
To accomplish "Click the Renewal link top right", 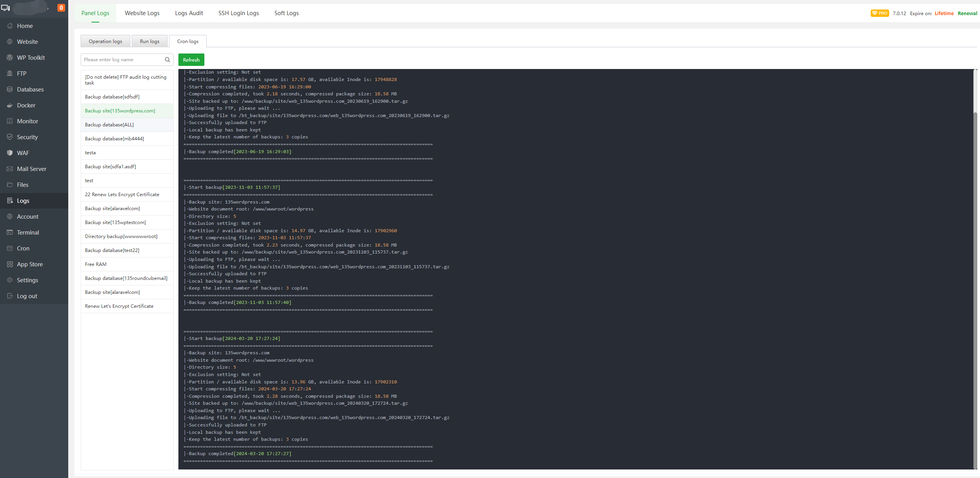I will click(968, 12).
